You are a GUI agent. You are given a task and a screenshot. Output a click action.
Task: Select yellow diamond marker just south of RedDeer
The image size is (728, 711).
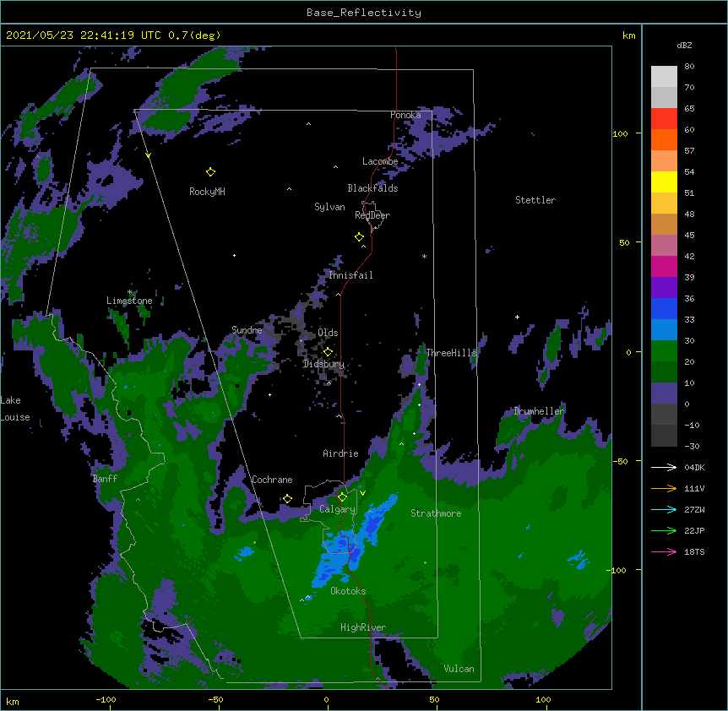pos(359,237)
